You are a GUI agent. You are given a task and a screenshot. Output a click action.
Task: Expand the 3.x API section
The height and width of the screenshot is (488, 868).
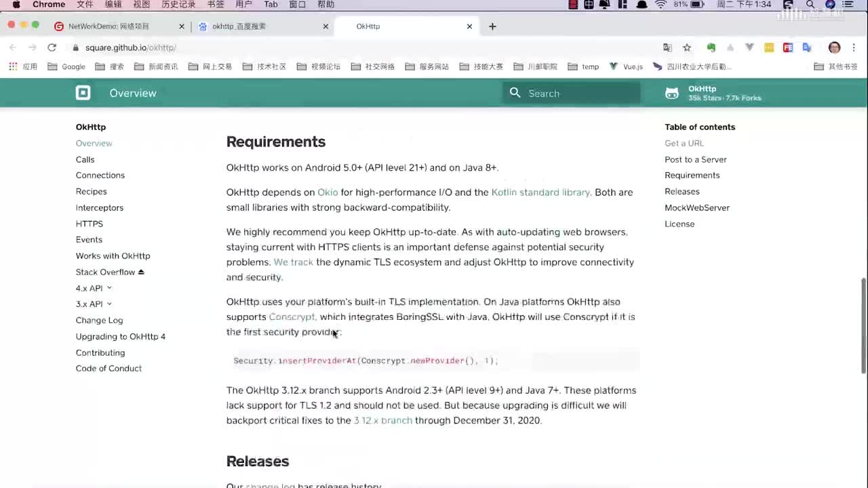pyautogui.click(x=94, y=304)
